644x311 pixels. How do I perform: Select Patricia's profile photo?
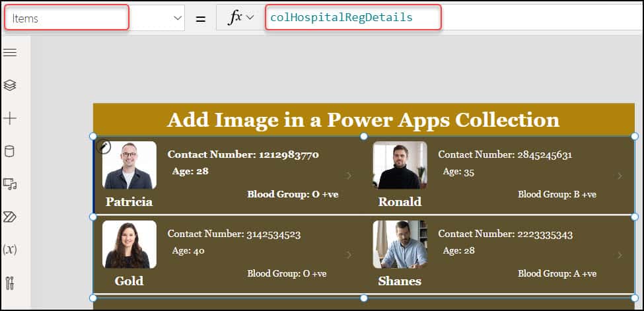pos(129,165)
